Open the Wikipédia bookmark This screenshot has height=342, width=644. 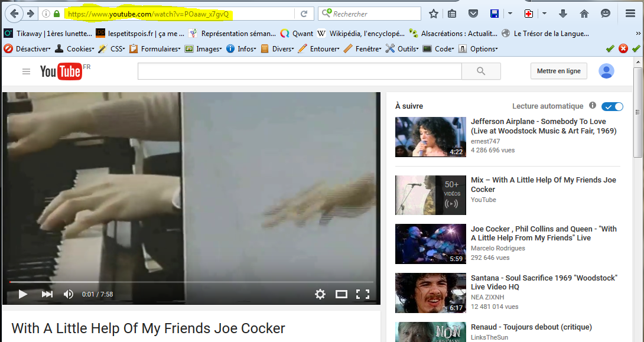(x=360, y=34)
